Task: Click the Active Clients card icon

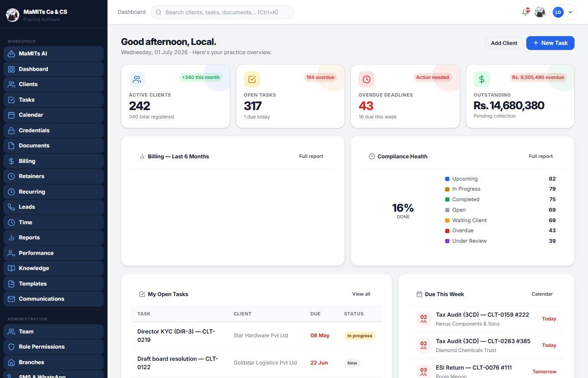Action: (x=137, y=79)
